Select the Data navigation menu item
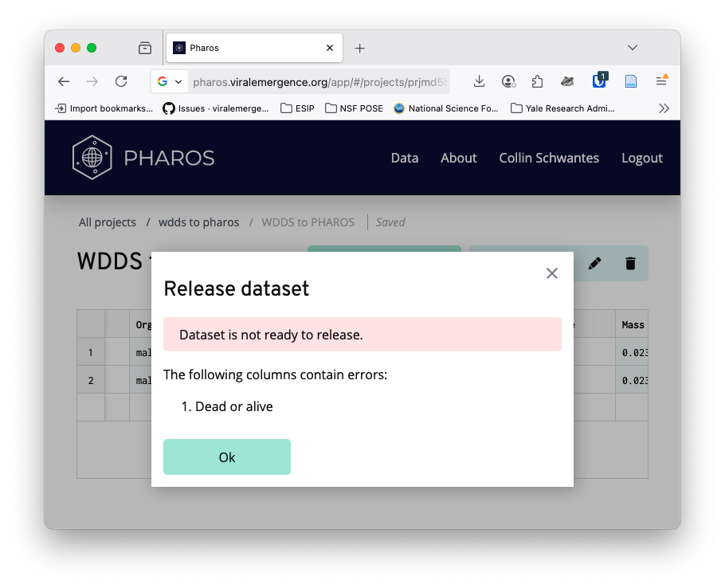Viewport: 725px width, 588px height. [405, 158]
